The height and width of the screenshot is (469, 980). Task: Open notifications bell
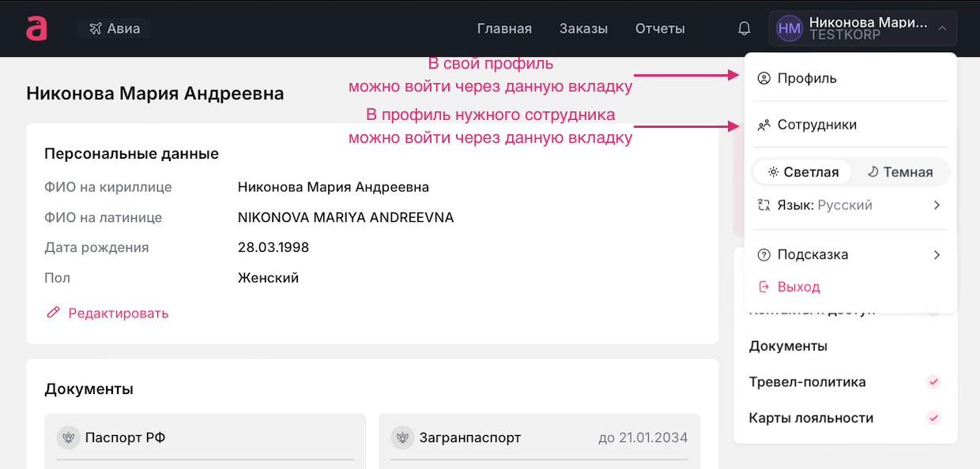(744, 28)
